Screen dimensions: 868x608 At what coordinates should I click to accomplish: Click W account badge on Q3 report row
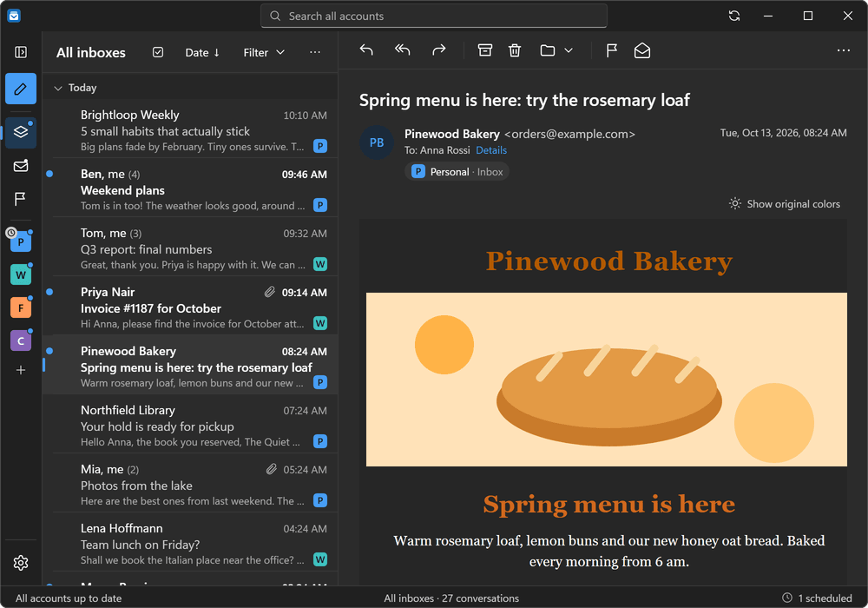coord(320,264)
